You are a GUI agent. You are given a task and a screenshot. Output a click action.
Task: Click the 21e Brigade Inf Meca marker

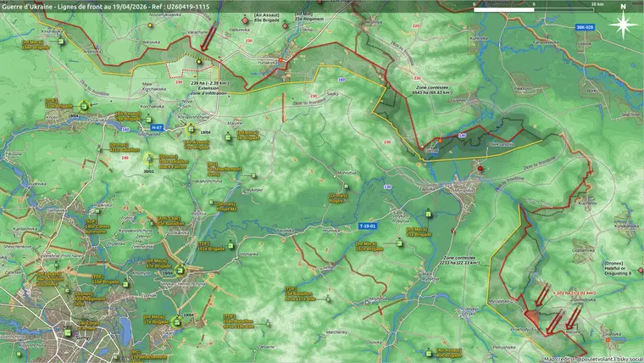click(x=429, y=214)
